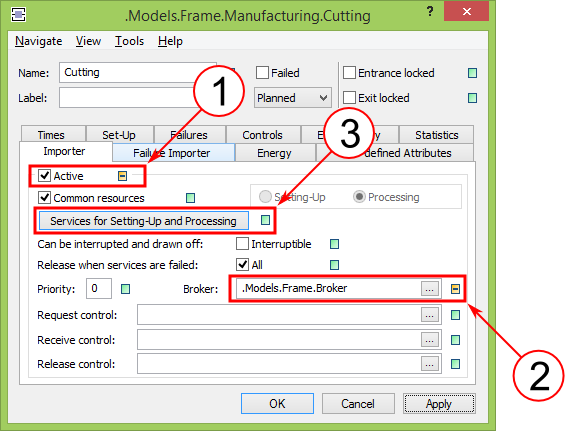Open browse button for Broker field
Viewport: 565px width, 431px height.
tap(430, 289)
